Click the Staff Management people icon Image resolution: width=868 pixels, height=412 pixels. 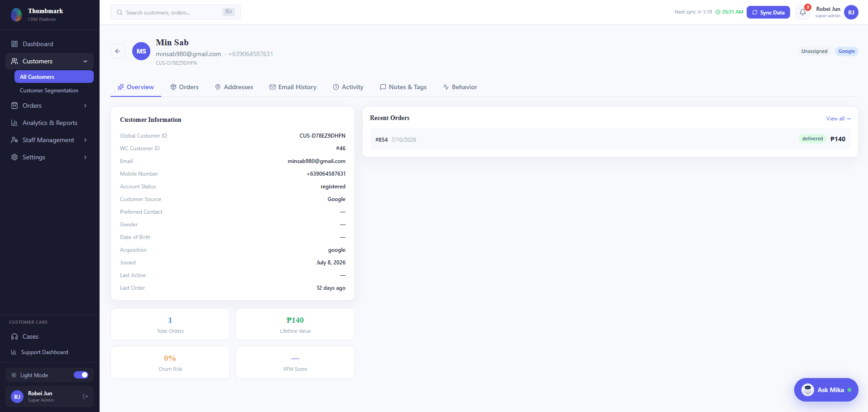14,140
